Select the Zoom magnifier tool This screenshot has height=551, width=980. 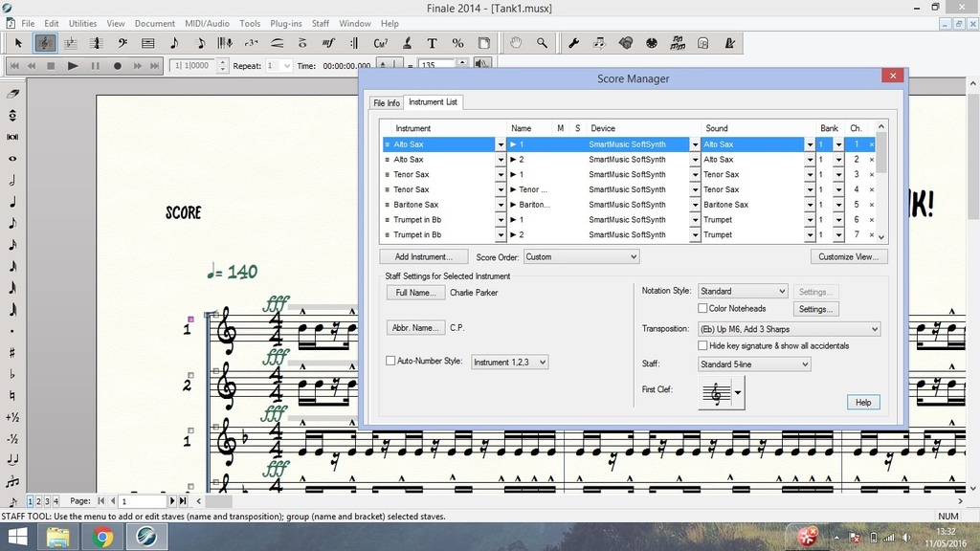pos(542,43)
